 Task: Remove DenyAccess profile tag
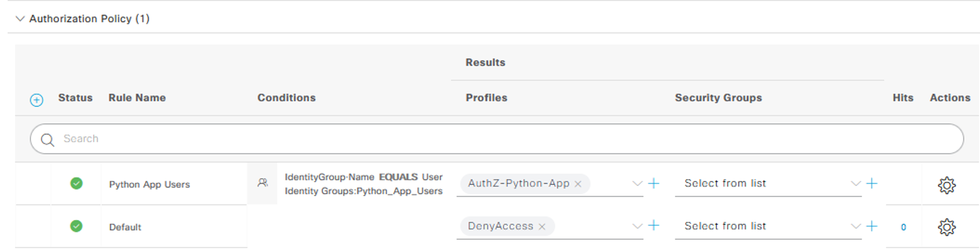point(542,227)
